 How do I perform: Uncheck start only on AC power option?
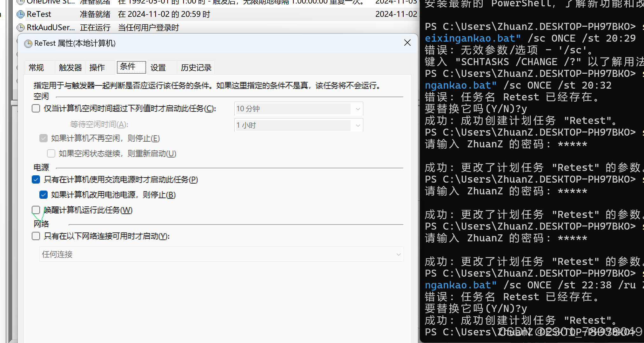36,180
